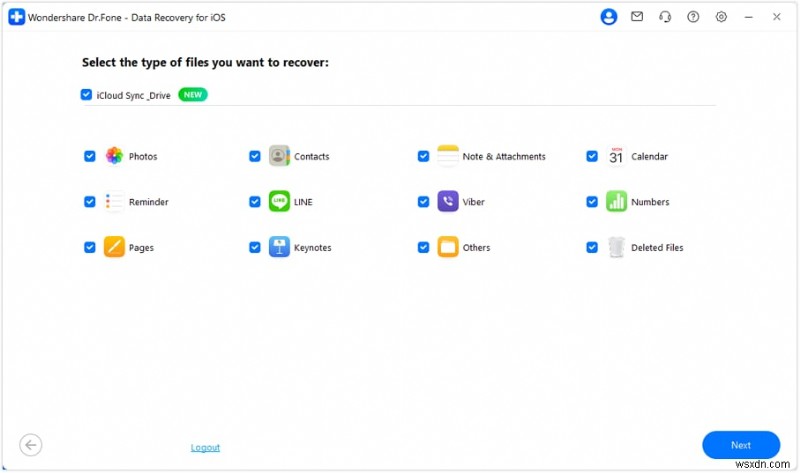Click the Reminder list icon
The width and height of the screenshot is (800, 473).
click(x=114, y=202)
